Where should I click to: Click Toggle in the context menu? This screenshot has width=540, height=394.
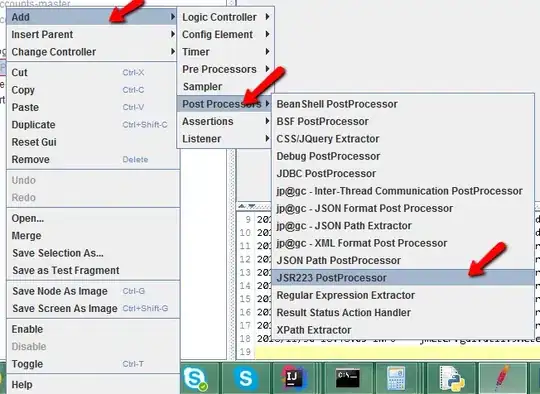point(93,364)
